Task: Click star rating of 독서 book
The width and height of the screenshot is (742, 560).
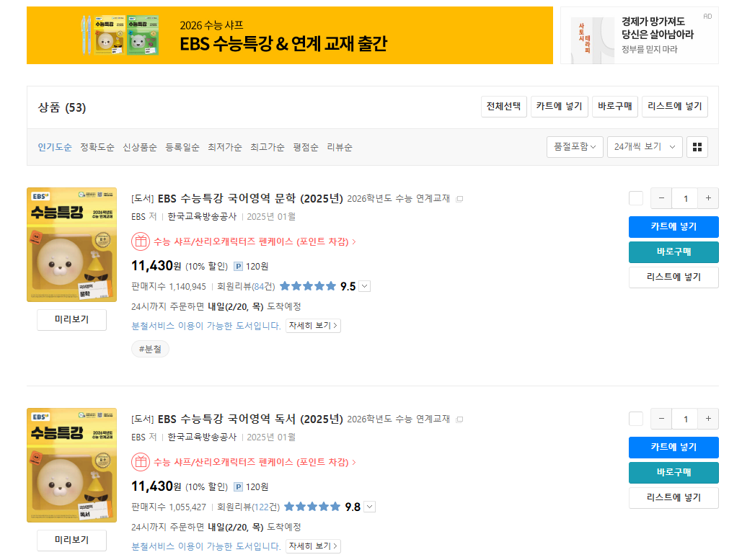Action: [312, 507]
